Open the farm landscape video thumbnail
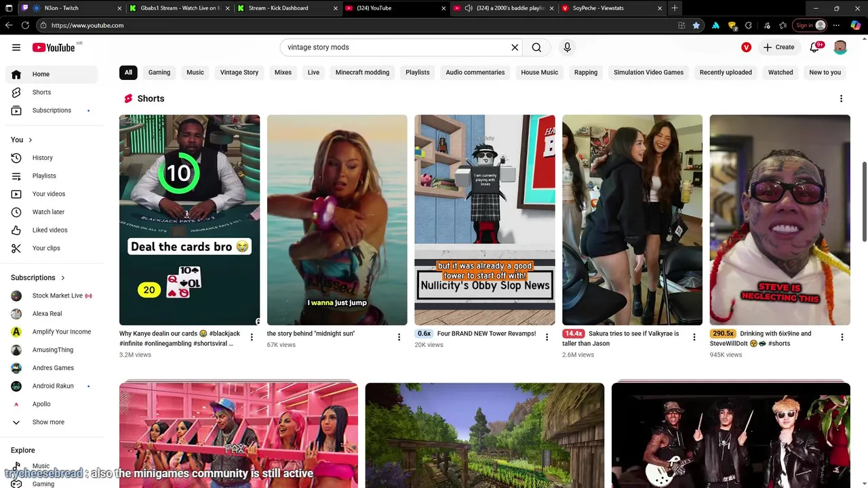This screenshot has height=488, width=868. pyautogui.click(x=485, y=435)
